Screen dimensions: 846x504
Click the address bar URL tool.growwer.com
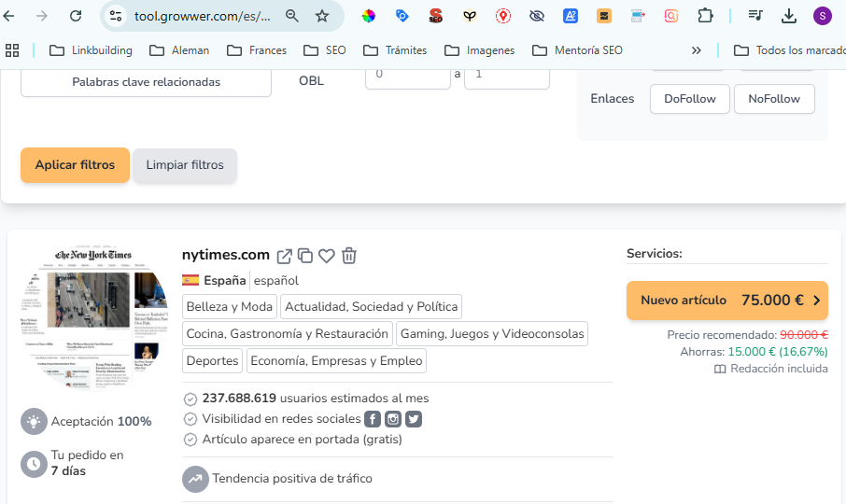(x=203, y=16)
